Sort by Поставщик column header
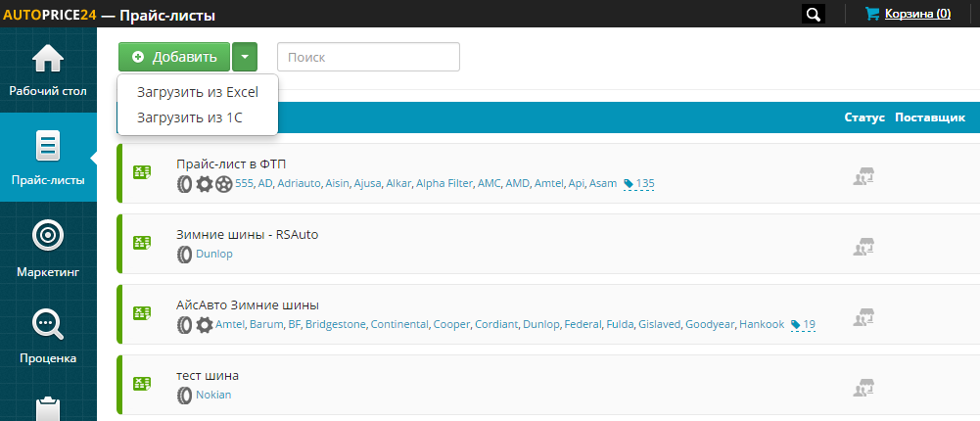Image resolution: width=980 pixels, height=421 pixels. (x=930, y=117)
